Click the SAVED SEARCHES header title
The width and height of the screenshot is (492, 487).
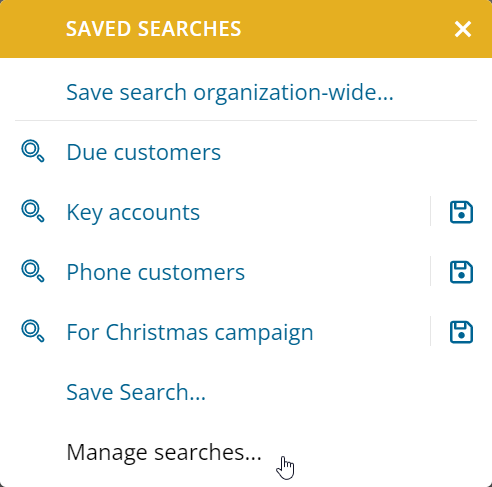(x=154, y=29)
